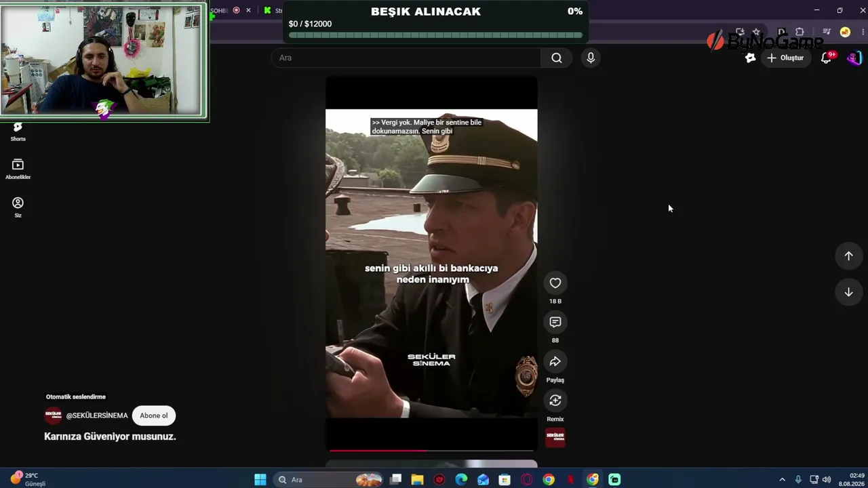The width and height of the screenshot is (868, 488).
Task: Go to the next Short
Action: coord(848,292)
